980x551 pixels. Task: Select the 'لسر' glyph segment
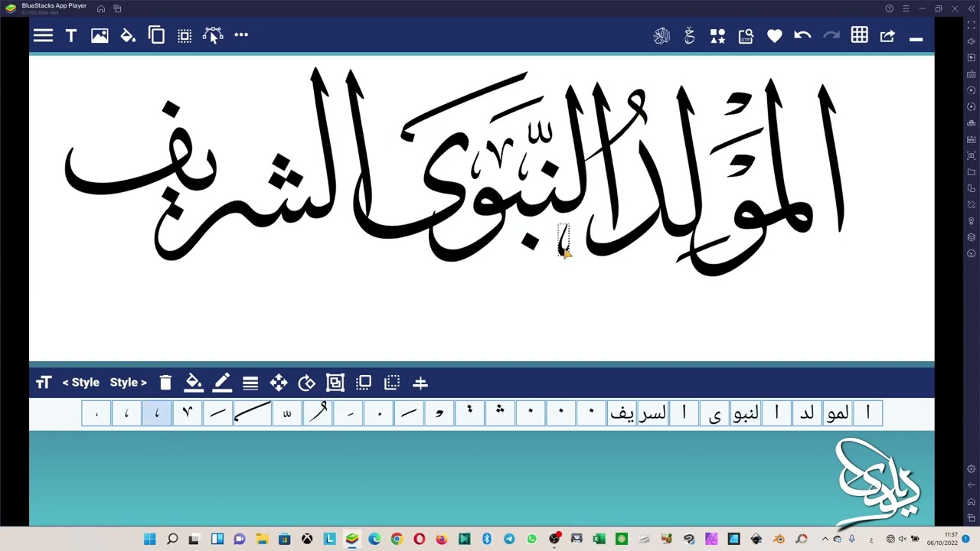coord(652,413)
